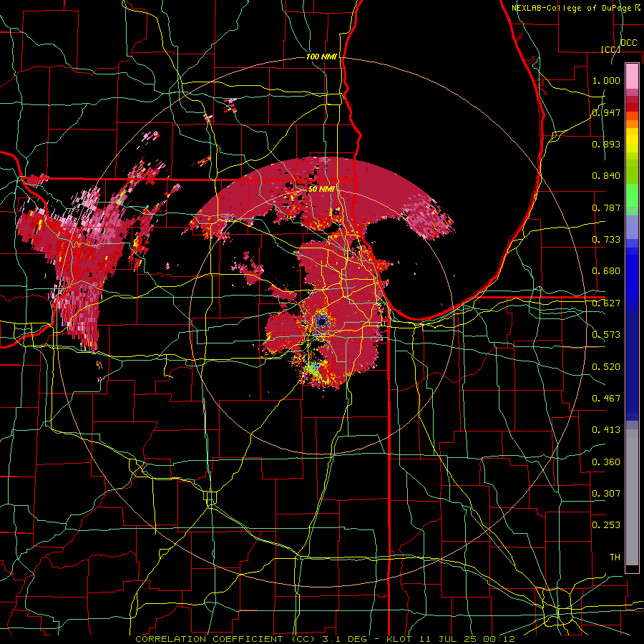
Task: Select the 1.000 scale value
Action: pos(606,80)
